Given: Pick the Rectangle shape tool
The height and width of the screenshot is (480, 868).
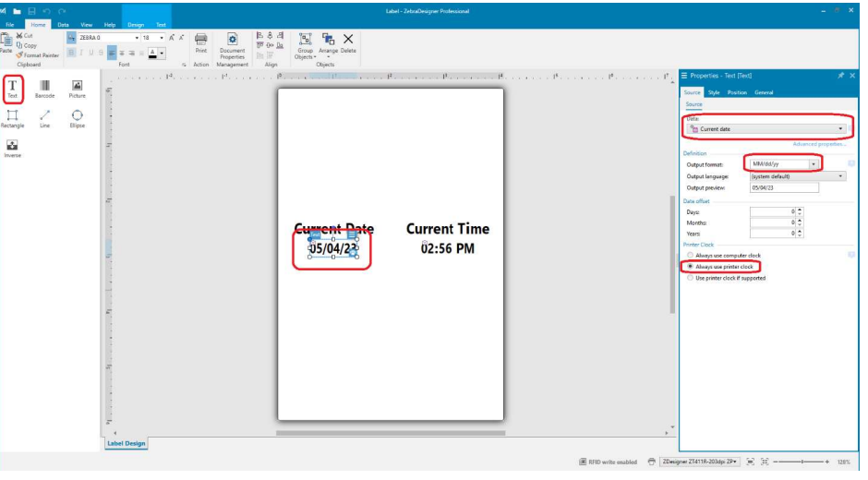Looking at the screenshot, I should 13,118.
